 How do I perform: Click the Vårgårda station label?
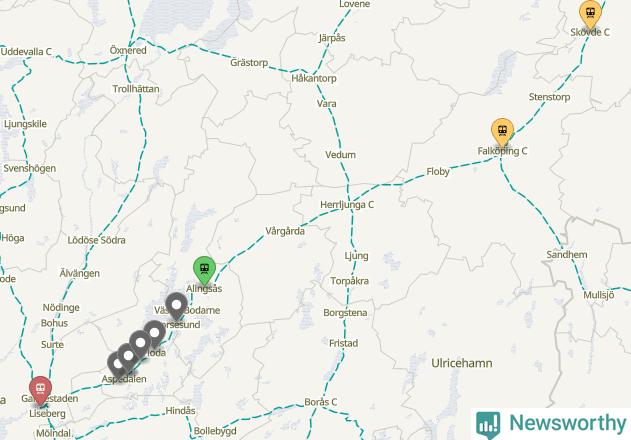285,231
